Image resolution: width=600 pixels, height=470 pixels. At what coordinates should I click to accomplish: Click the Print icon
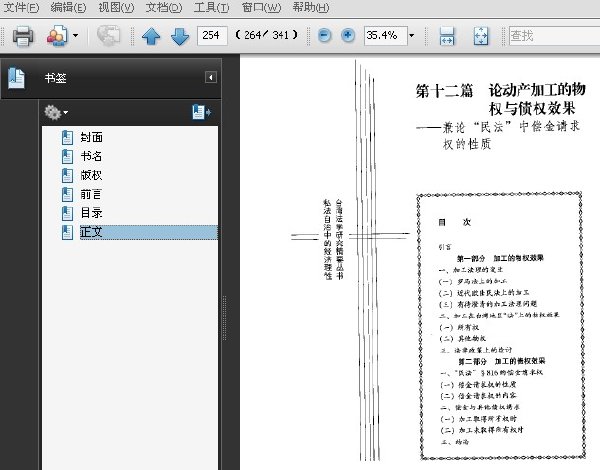[23, 36]
